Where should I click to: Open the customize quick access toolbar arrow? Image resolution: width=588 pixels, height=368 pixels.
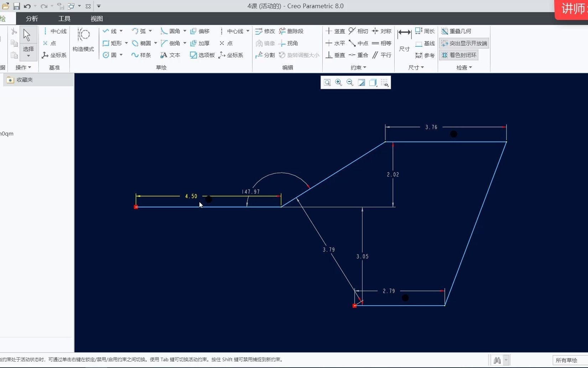99,6
